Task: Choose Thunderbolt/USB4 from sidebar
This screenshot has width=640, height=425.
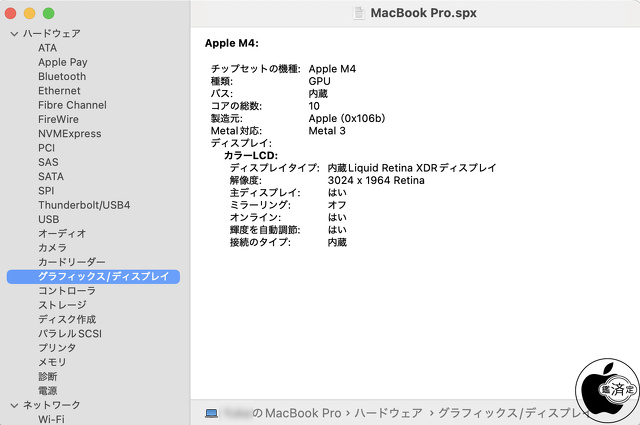Action: point(84,205)
